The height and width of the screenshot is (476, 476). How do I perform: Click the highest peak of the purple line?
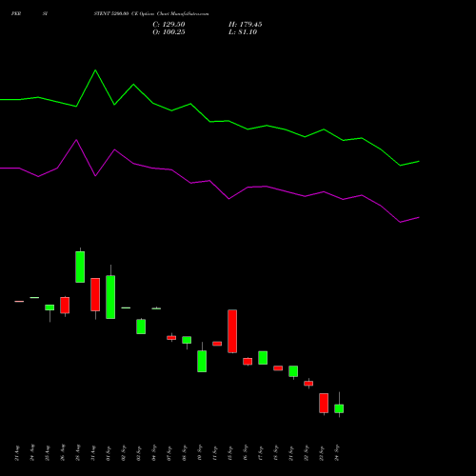pyautogui.click(x=76, y=140)
